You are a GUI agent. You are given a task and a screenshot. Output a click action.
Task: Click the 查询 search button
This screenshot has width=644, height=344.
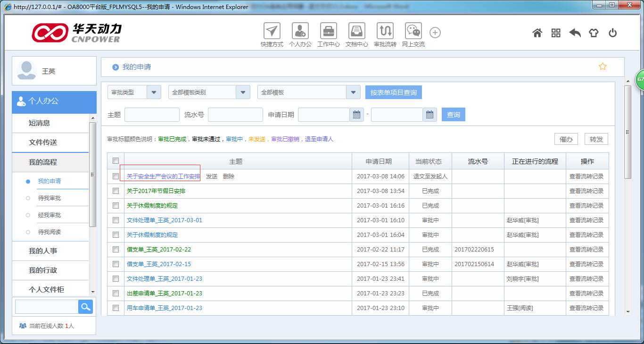click(x=454, y=115)
